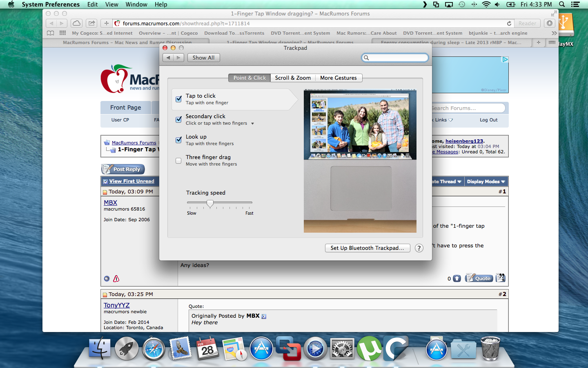The width and height of the screenshot is (588, 368).
Task: Click Set Up Bluetooth Trackpad button
Action: [x=367, y=248]
